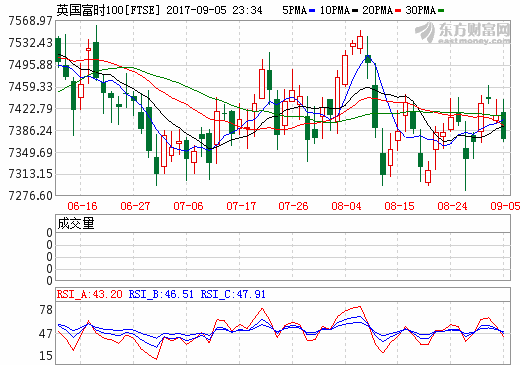Click the 英国富时100[FTSE] chart title
Screen dimensions: 520x365
tap(108, 10)
